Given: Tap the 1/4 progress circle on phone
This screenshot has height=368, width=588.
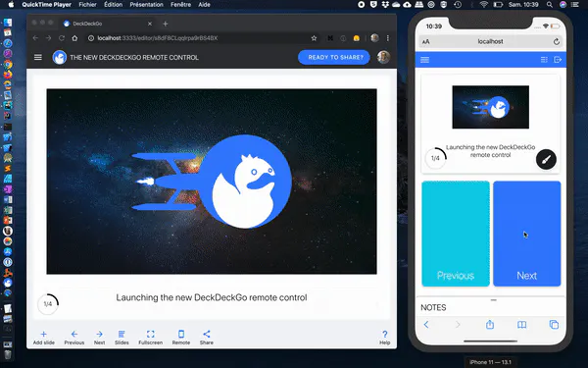Looking at the screenshot, I should pyautogui.click(x=436, y=158).
